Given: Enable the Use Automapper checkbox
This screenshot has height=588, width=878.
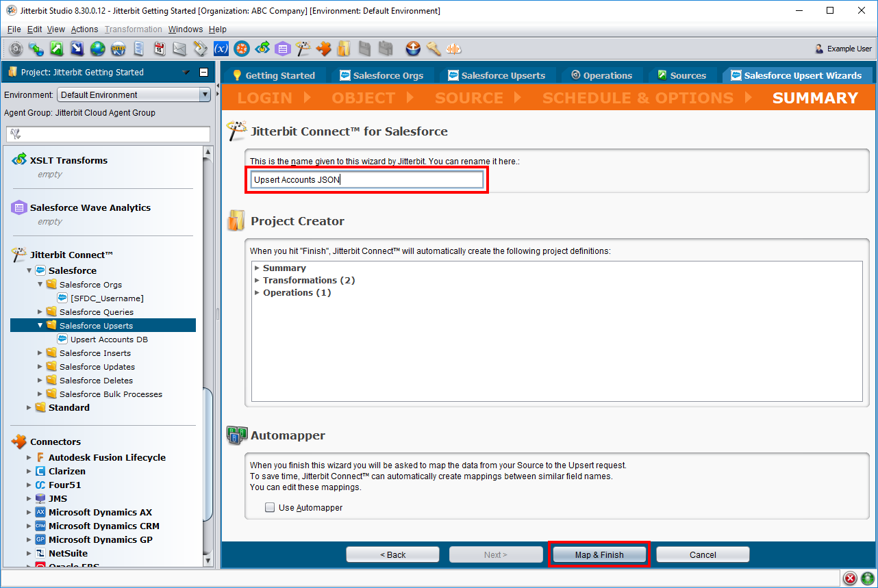Looking at the screenshot, I should pyautogui.click(x=270, y=508).
